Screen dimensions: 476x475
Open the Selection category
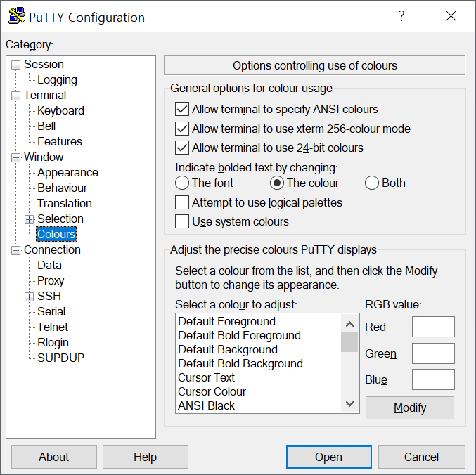pyautogui.click(x=60, y=219)
